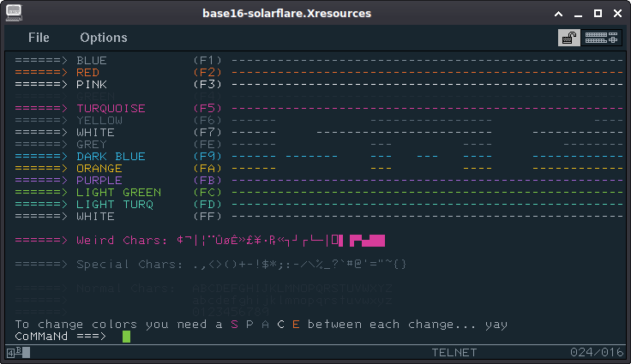Click the (FD) key code text
This screenshot has width=631, height=364.
pyautogui.click(x=207, y=205)
